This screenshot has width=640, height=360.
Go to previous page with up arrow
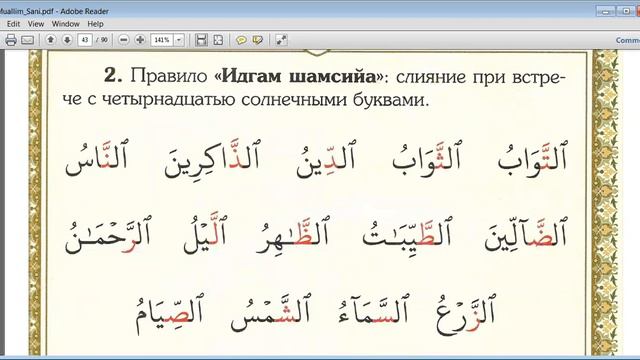pyautogui.click(x=51, y=40)
